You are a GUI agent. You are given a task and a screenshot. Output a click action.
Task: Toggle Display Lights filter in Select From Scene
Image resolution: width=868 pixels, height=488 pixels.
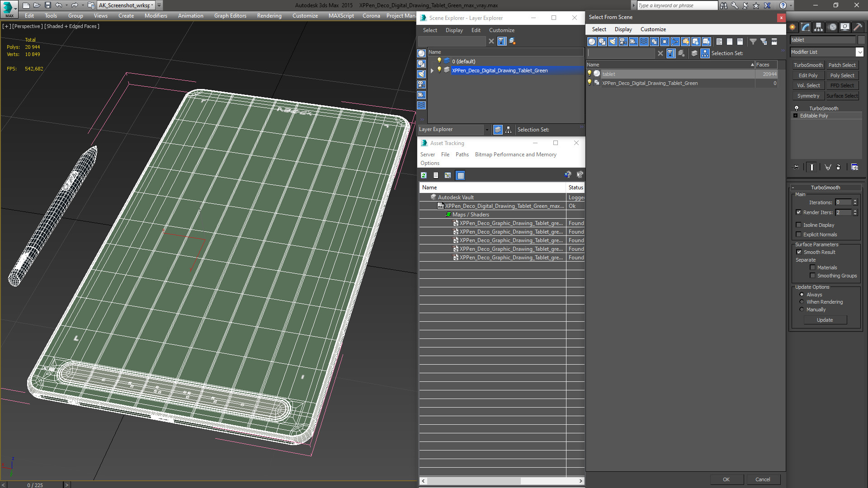[x=612, y=42]
